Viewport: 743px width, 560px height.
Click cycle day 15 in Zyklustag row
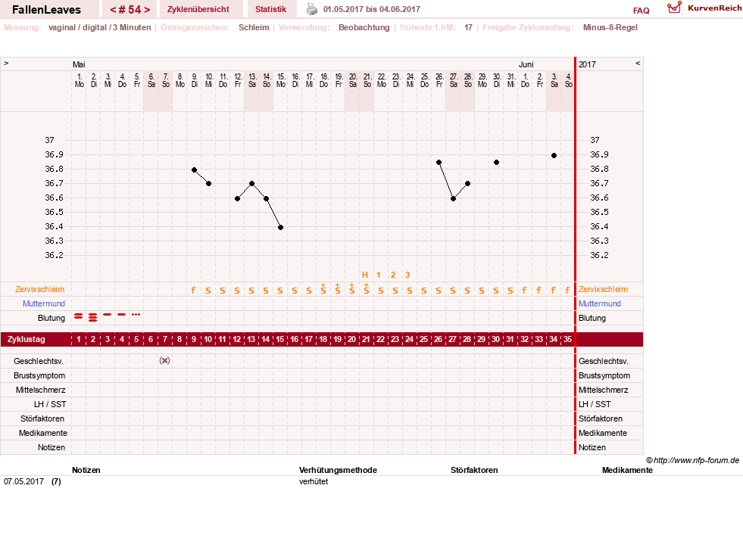tap(280, 340)
